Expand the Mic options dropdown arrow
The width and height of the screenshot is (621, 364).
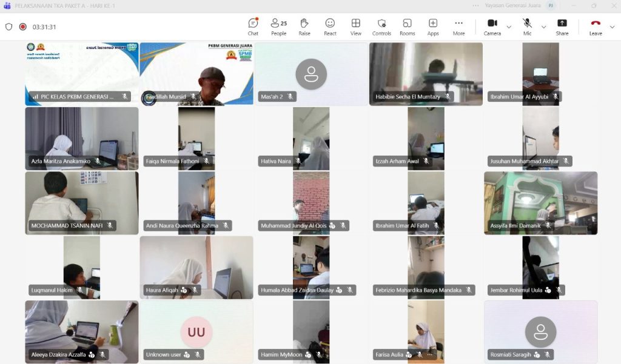pyautogui.click(x=543, y=27)
